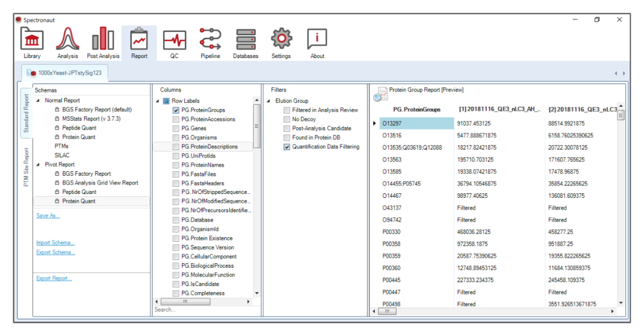The image size is (644, 336).
Task: Click scroll-down arrow of Columns list
Action: [257, 293]
